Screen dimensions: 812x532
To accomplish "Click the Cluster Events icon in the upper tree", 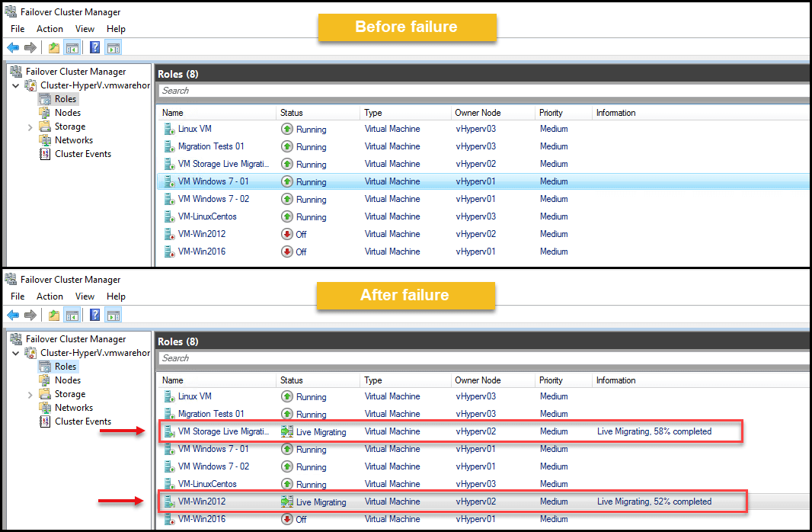I will [45, 154].
